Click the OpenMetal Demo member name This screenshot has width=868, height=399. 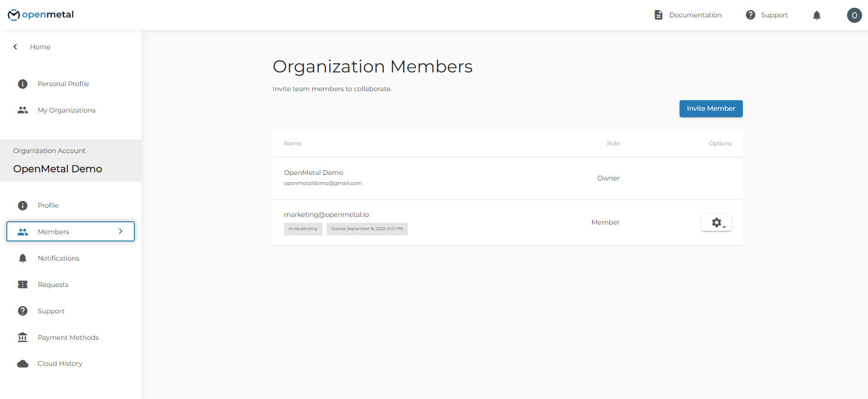[314, 173]
